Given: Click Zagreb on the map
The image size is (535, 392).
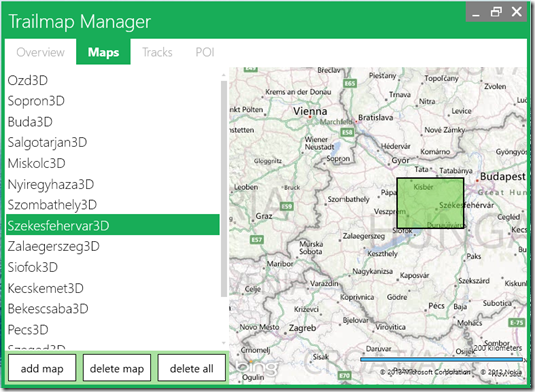Looking at the screenshot, I should pyautogui.click(x=302, y=328).
